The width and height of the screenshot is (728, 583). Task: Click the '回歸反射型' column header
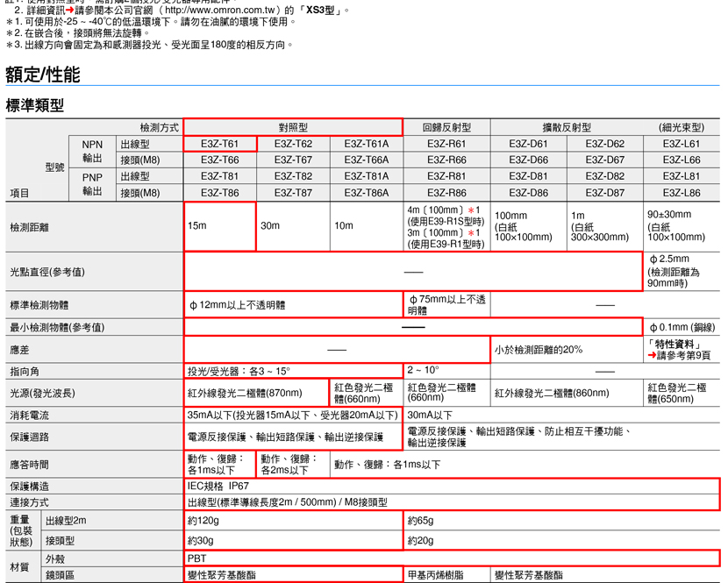click(x=446, y=128)
